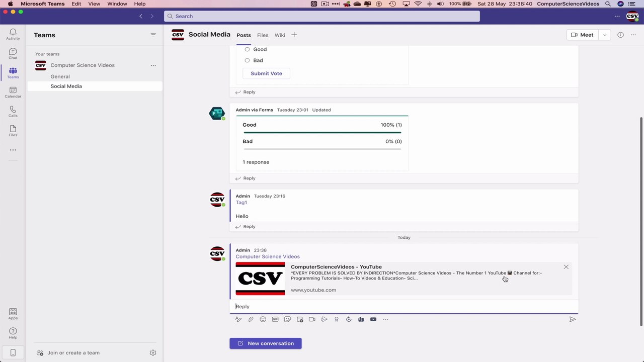
Task: Select the Good poll option
Action: pos(247,49)
